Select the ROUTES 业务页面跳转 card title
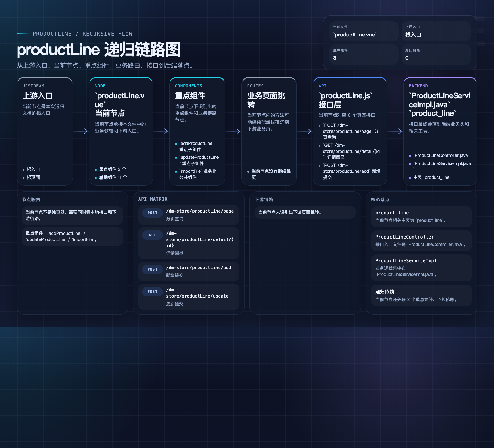 click(266, 100)
